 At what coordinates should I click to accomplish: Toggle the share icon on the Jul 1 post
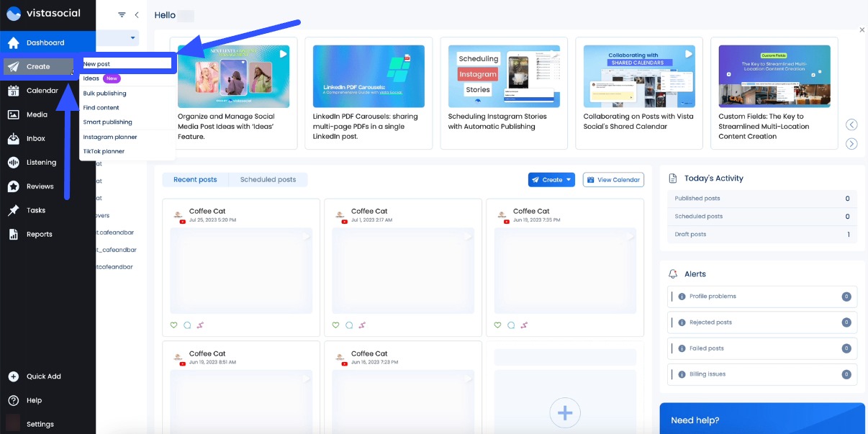362,325
